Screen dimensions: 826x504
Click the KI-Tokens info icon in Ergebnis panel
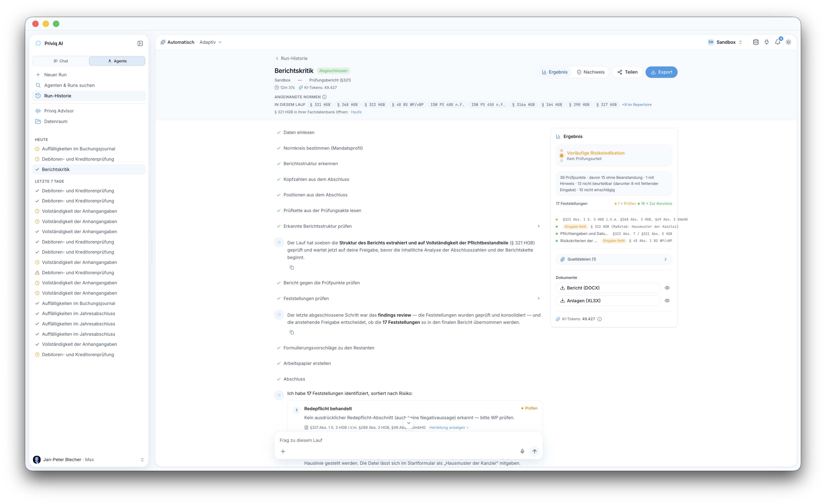pyautogui.click(x=600, y=319)
